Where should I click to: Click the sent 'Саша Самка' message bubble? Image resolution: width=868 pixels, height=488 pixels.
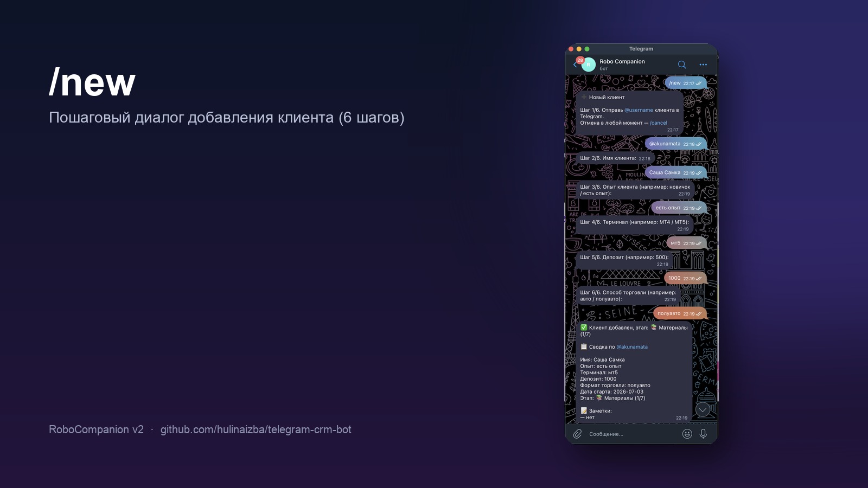coord(676,172)
